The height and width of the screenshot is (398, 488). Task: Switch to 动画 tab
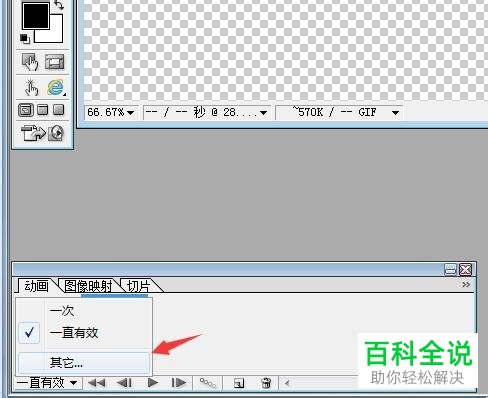coord(36,286)
